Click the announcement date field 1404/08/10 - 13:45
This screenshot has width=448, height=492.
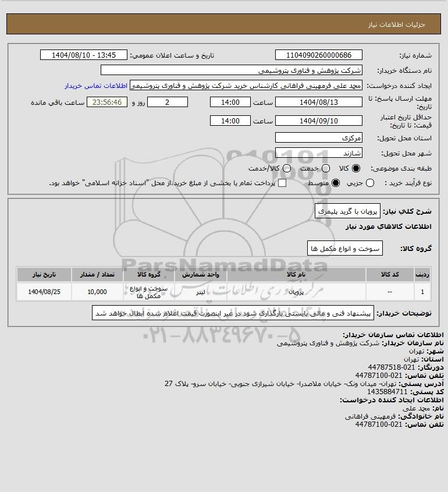point(84,55)
